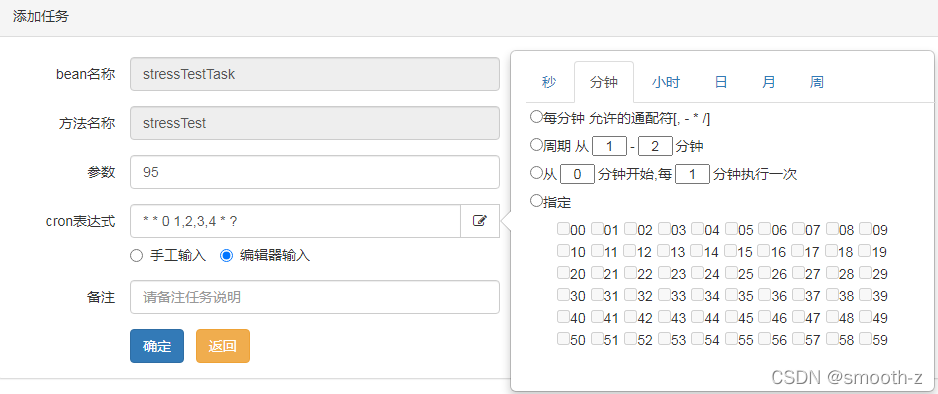Click the 备注 remark field
This screenshot has height=394, width=938.
pos(315,297)
